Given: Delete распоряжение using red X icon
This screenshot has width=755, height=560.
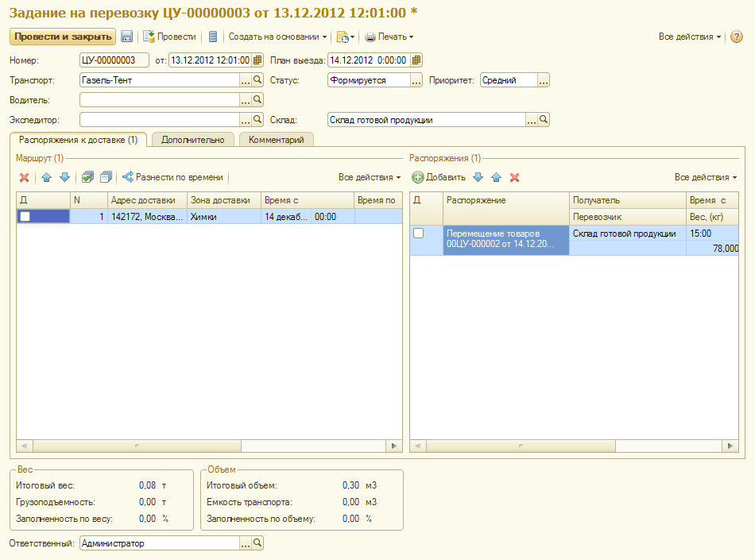Looking at the screenshot, I should (514, 177).
